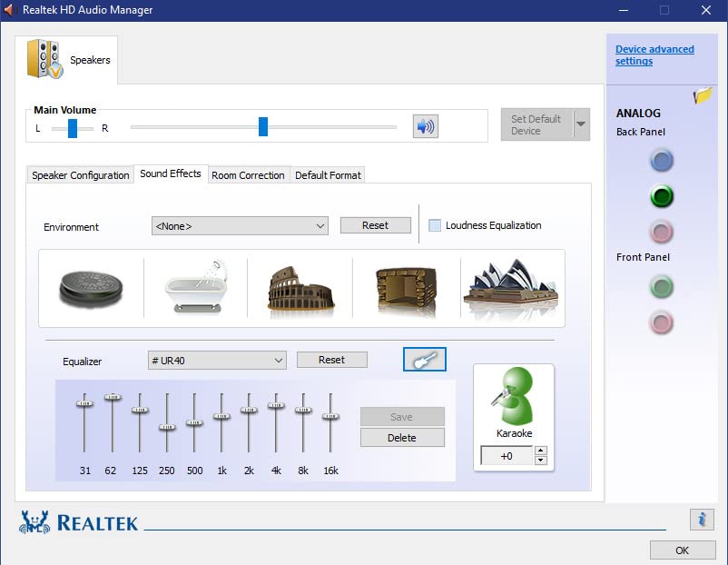Click the Save equalizer preset button
The image size is (728, 565).
click(402, 417)
